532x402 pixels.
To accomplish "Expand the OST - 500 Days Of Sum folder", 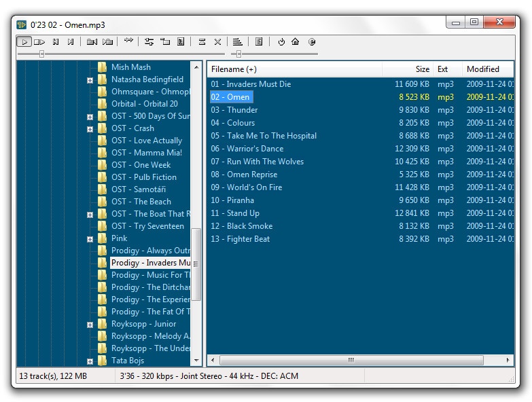I will (90, 117).
